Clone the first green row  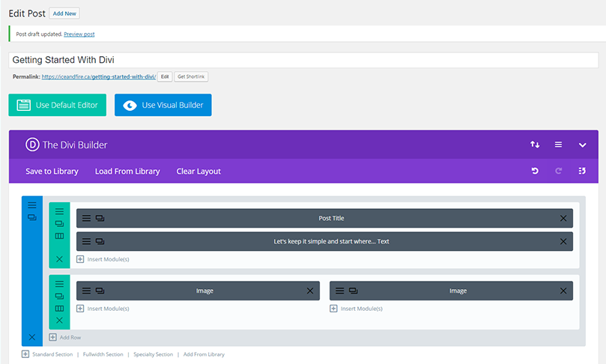coord(59,224)
